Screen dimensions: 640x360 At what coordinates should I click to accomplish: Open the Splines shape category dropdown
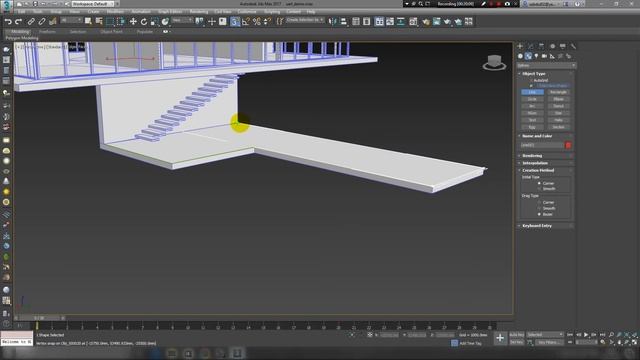click(x=546, y=66)
